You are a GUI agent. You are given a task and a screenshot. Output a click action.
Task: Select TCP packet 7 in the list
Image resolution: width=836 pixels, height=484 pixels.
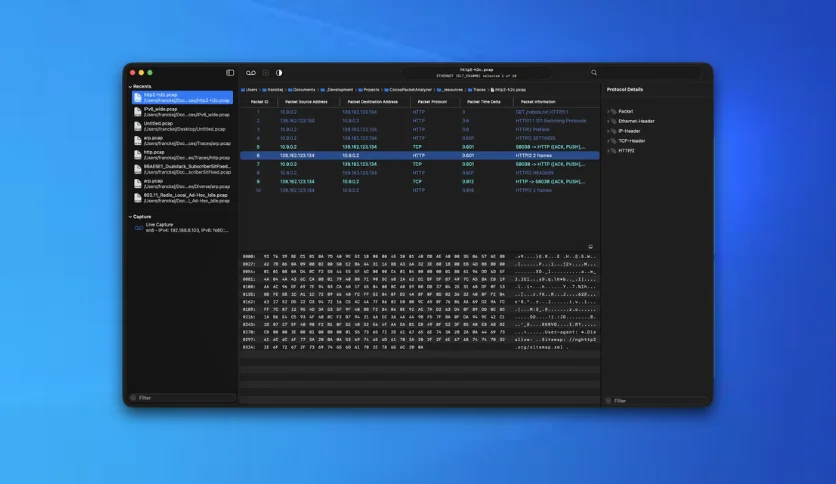click(x=420, y=164)
